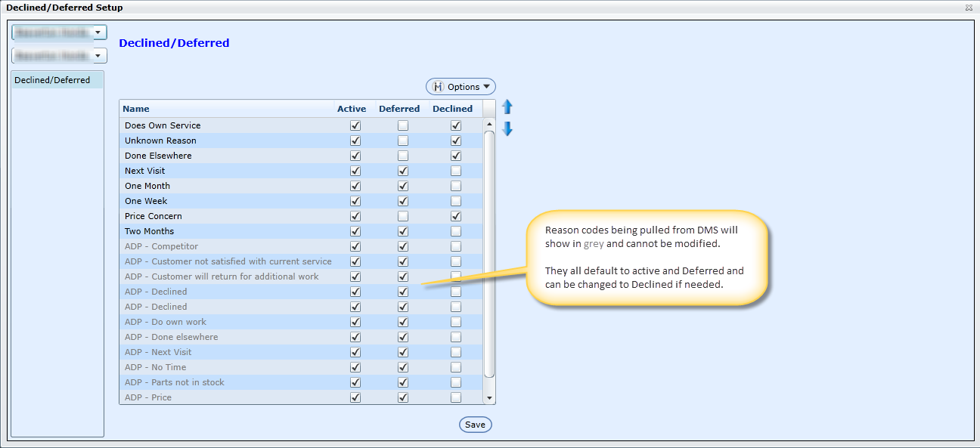Click the blue move down arrow icon
This screenshot has width=980, height=448.
[x=507, y=129]
